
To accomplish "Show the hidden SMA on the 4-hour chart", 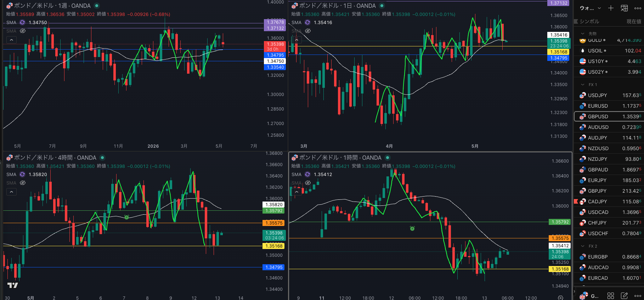I will pyautogui.click(x=23, y=183).
